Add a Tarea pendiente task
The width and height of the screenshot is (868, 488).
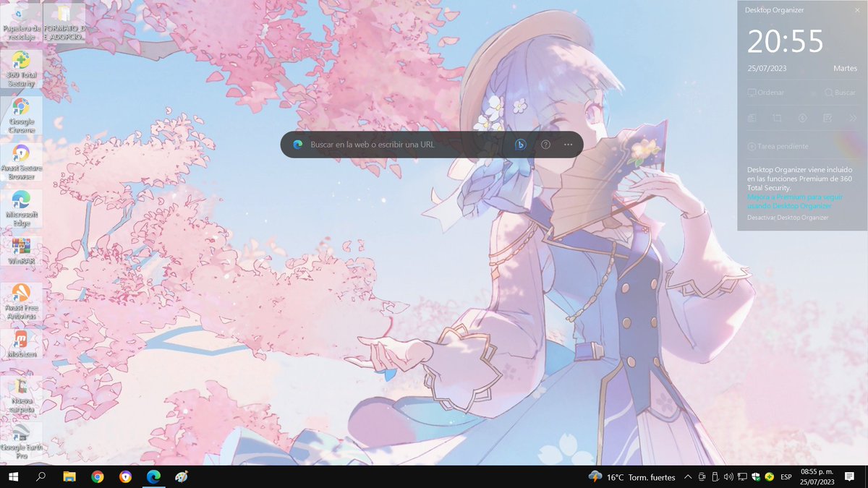(778, 147)
